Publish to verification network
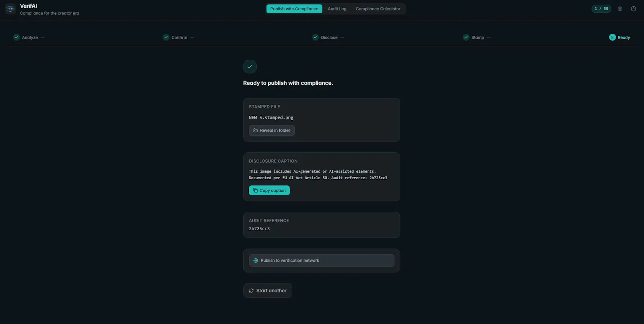The height and width of the screenshot is (324, 644). click(x=322, y=260)
